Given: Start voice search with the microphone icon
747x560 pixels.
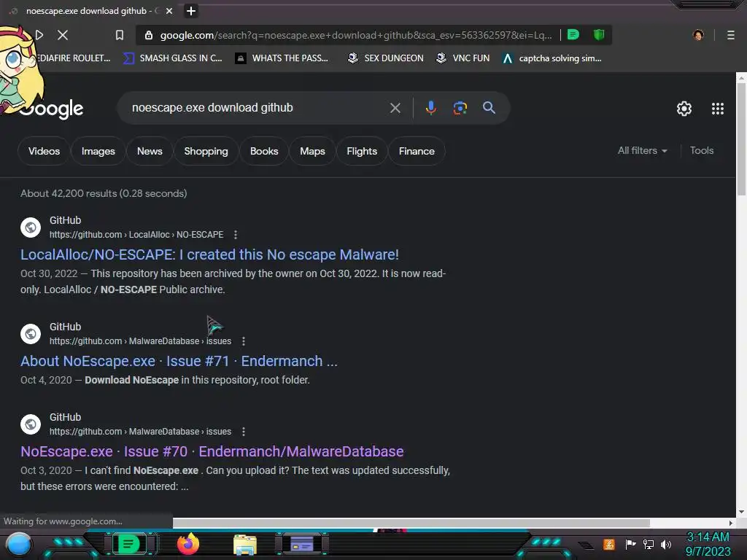Looking at the screenshot, I should [430, 108].
